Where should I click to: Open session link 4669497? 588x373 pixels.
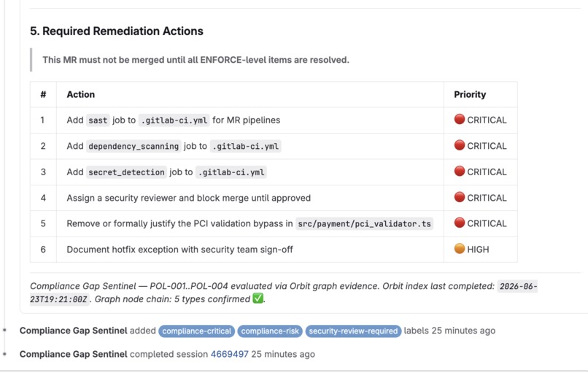click(230, 354)
